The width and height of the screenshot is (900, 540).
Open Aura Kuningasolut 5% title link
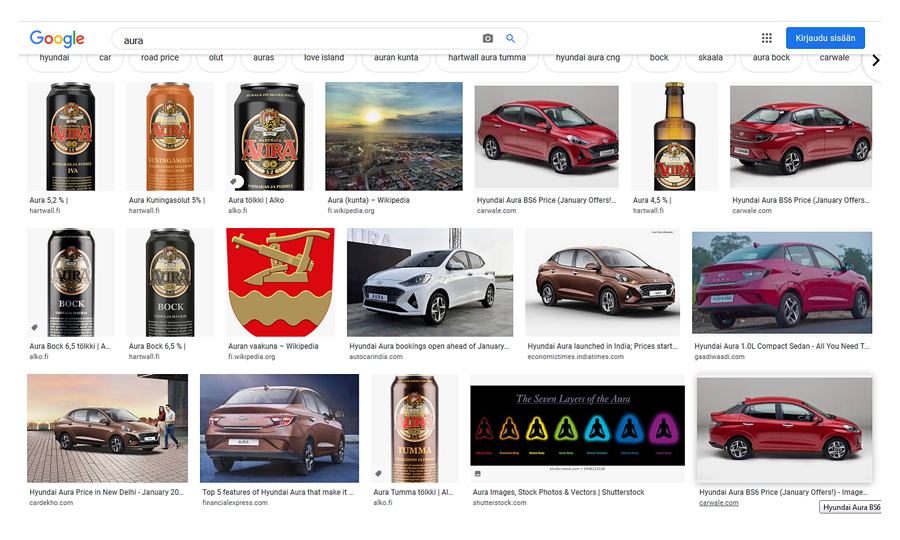167,200
